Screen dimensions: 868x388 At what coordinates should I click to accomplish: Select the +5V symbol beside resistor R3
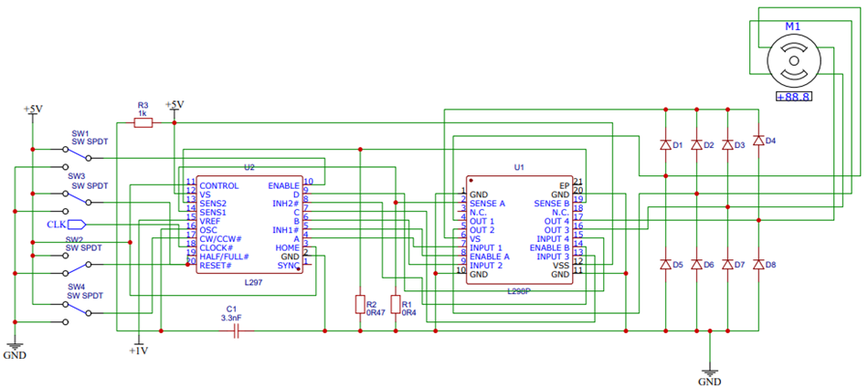click(x=175, y=108)
